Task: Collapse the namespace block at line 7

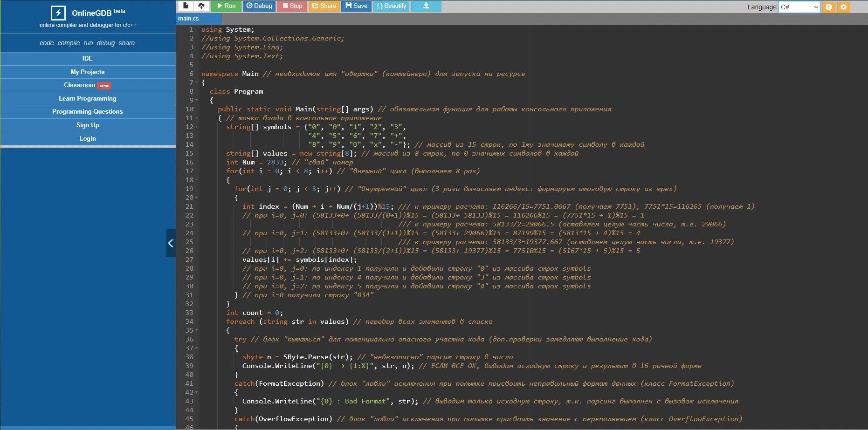Action: (x=197, y=82)
